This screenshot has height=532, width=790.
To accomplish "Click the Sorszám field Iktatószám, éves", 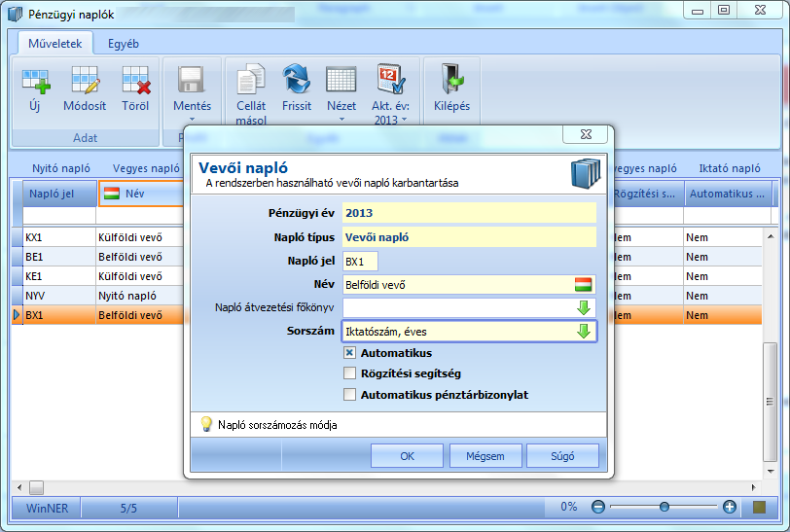I will tap(469, 332).
